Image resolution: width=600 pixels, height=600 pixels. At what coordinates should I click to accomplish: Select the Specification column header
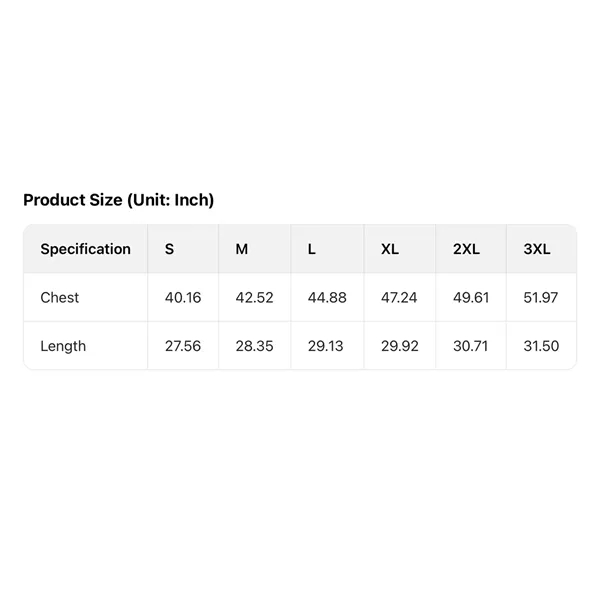pyautogui.click(x=85, y=249)
